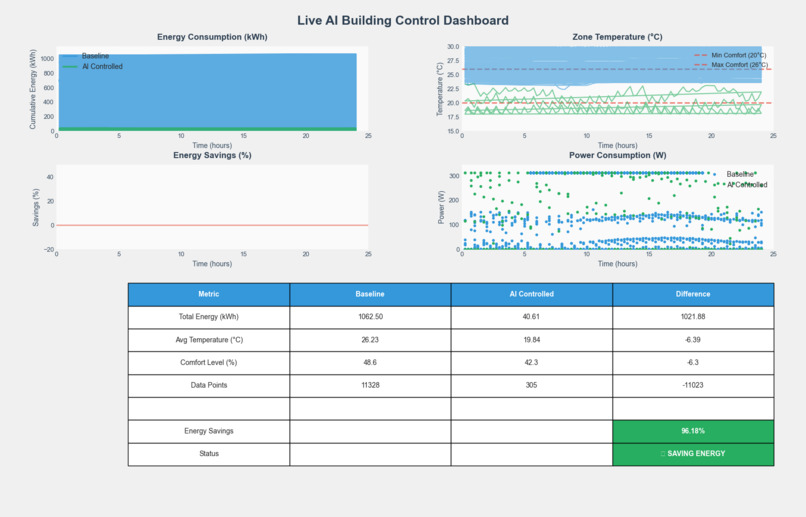
Task: Click the Metric column header
Action: (209, 294)
